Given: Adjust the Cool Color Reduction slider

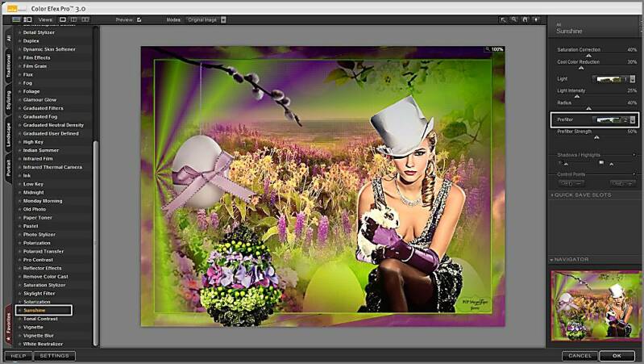Looking at the screenshot, I should click(x=581, y=68).
